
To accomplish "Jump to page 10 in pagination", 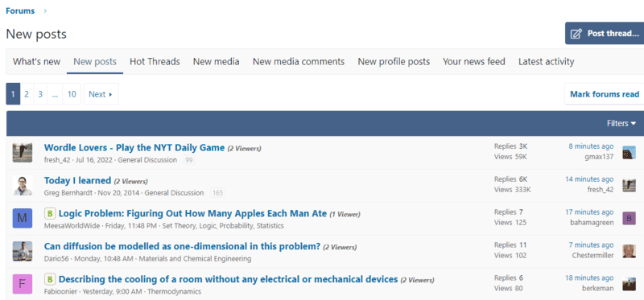I will [72, 94].
